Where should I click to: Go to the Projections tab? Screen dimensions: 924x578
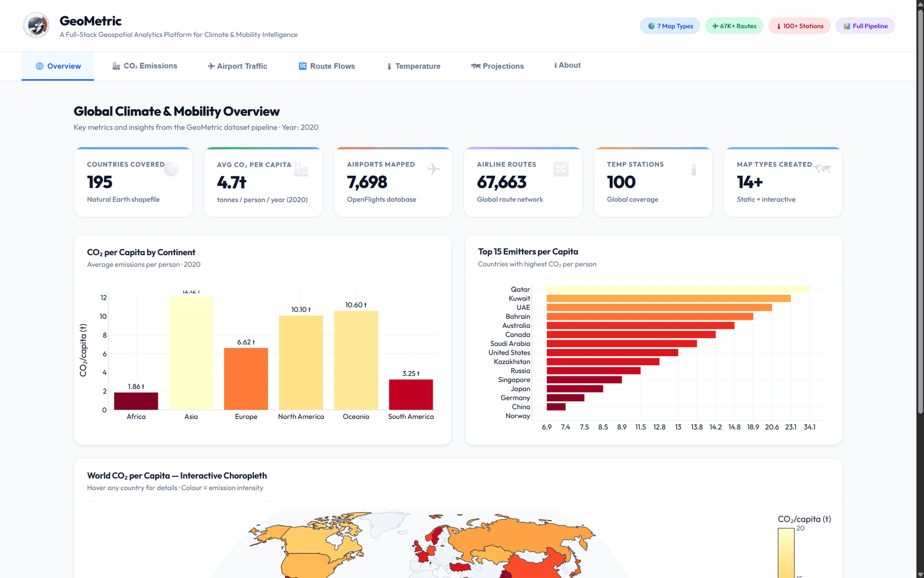[498, 66]
